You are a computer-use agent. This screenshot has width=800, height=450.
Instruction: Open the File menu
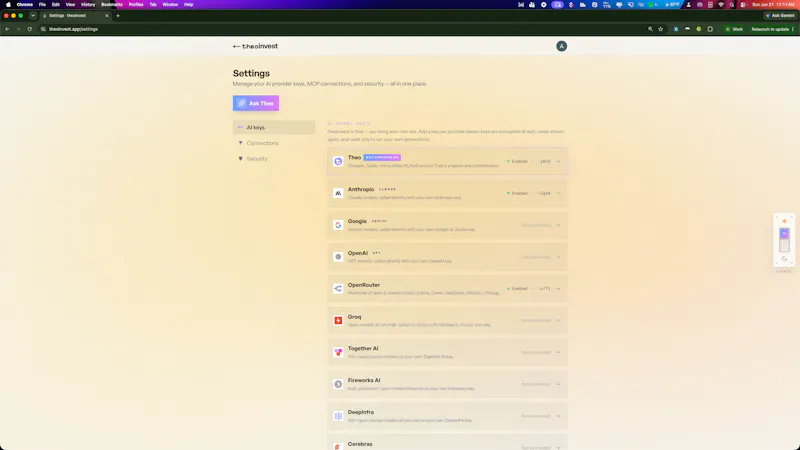42,5
